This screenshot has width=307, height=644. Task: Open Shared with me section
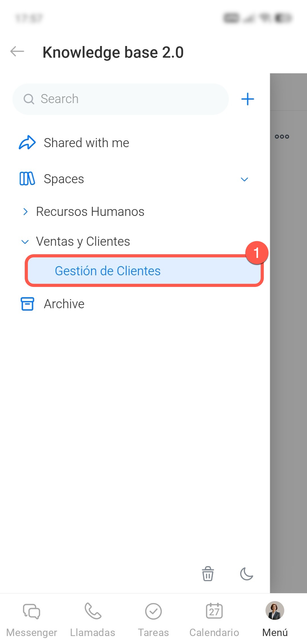[x=86, y=143]
